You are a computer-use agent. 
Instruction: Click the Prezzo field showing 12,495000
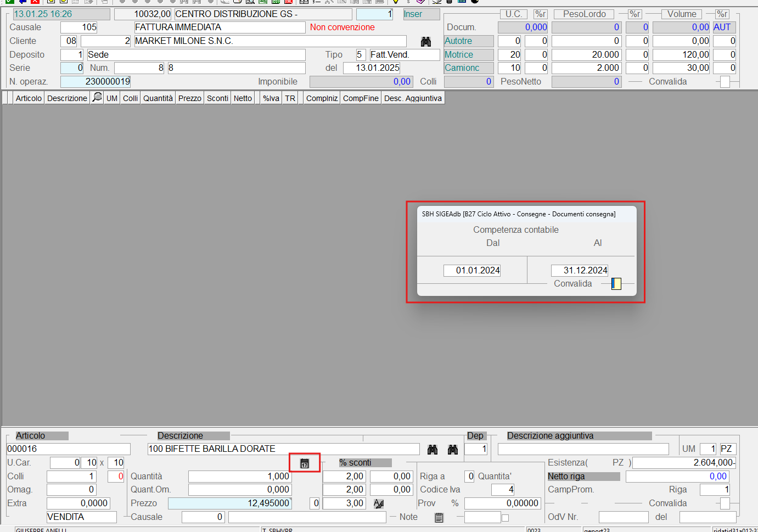coord(229,503)
